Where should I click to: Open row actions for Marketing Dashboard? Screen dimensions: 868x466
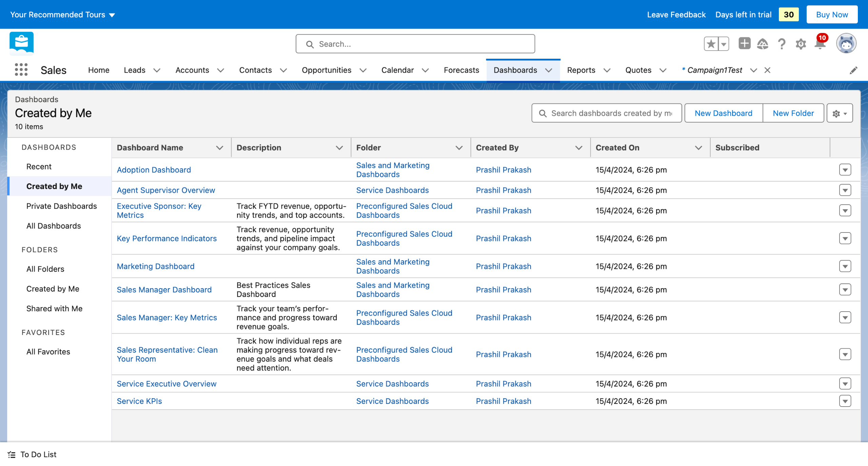(x=845, y=266)
